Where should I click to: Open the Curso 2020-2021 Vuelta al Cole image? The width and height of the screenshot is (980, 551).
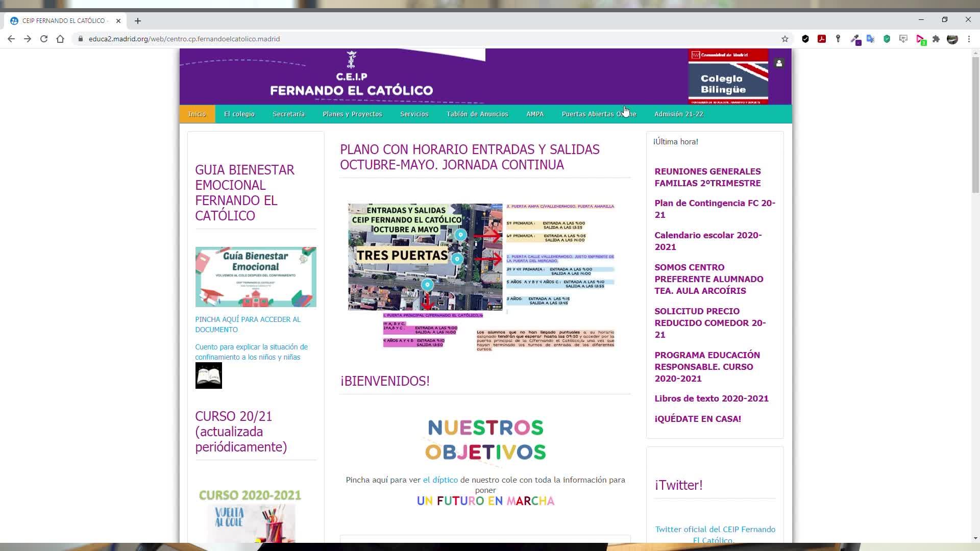point(250,516)
